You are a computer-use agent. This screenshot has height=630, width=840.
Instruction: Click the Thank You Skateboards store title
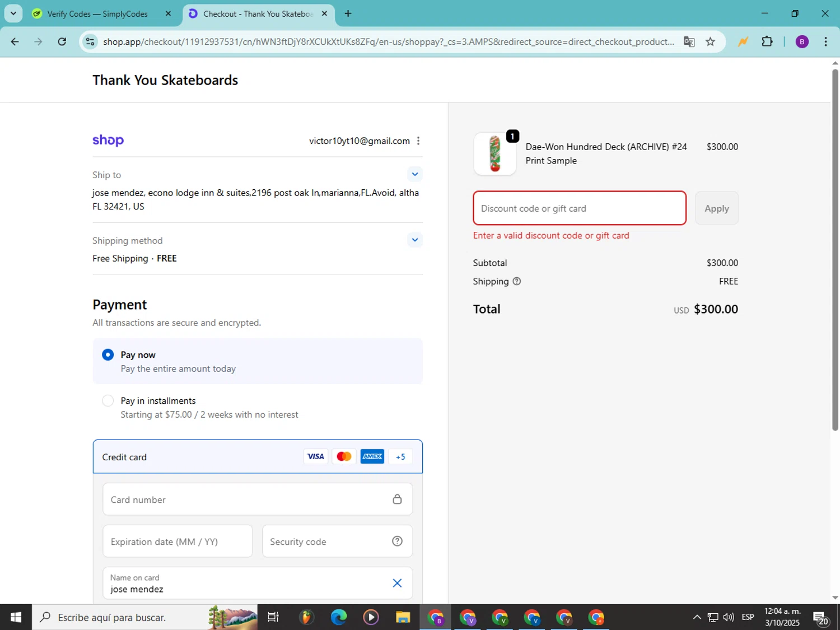click(165, 80)
